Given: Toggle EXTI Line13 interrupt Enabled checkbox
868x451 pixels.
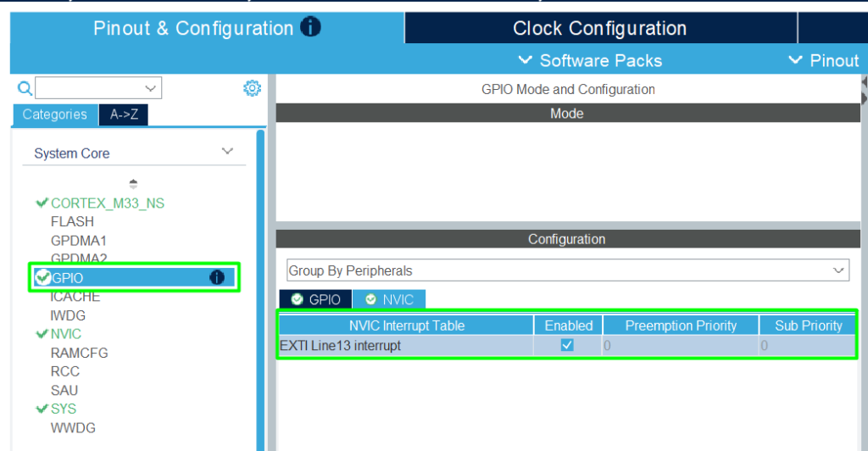Looking at the screenshot, I should tap(567, 345).
